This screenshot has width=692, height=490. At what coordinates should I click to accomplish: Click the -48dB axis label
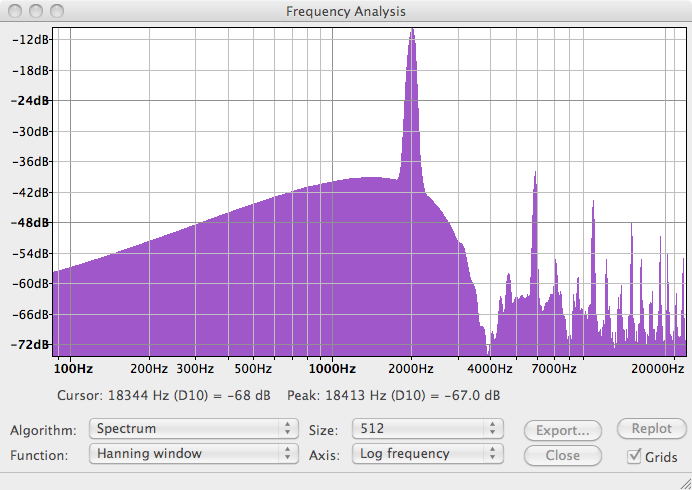[x=30, y=222]
